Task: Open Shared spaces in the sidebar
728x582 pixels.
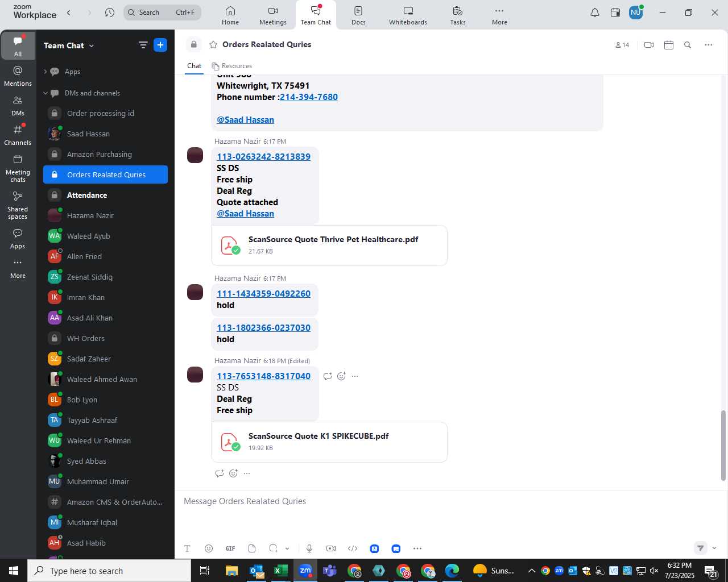Action: click(x=18, y=205)
